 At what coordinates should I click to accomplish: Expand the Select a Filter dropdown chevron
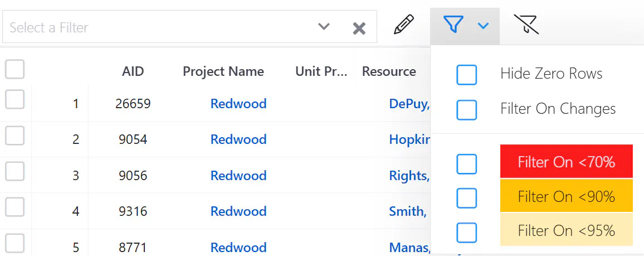coord(324,27)
